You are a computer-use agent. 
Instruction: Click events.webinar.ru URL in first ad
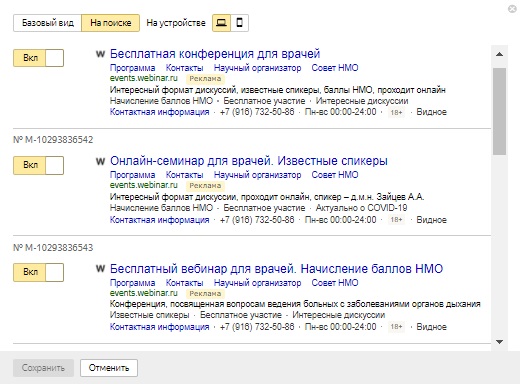pos(144,78)
